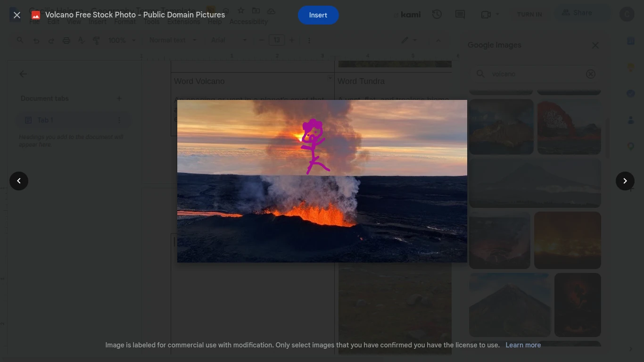Open Tab 1 three-dot options
Image resolution: width=644 pixels, height=362 pixels.
[119, 120]
